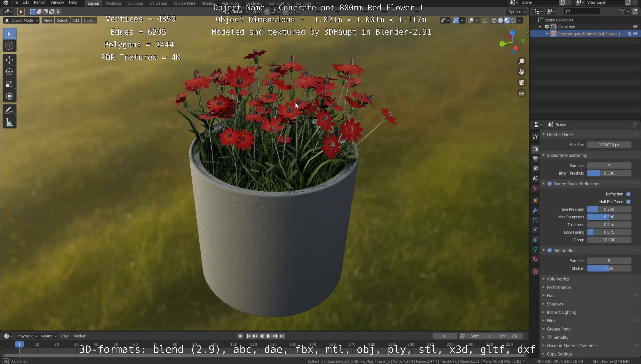Toggle the camera view icon
The width and height of the screenshot is (641, 364).
tap(521, 82)
